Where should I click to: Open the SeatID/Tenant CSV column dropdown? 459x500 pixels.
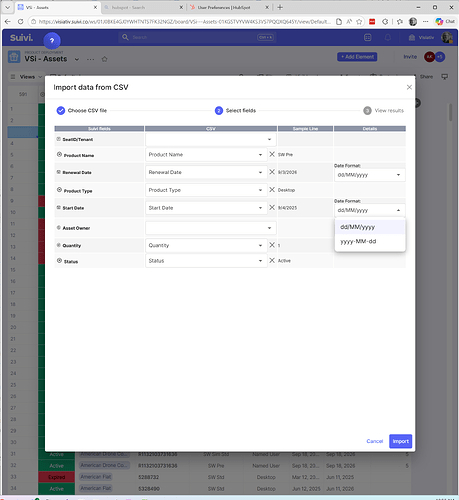click(211, 139)
